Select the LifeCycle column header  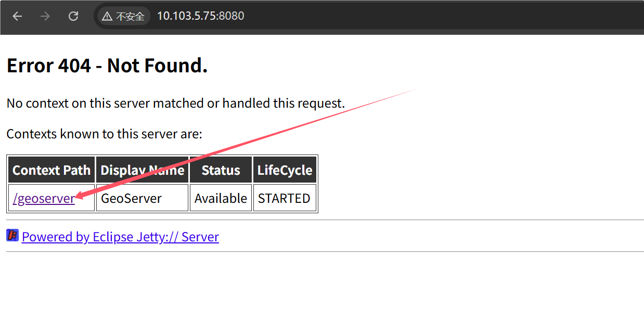tap(285, 170)
